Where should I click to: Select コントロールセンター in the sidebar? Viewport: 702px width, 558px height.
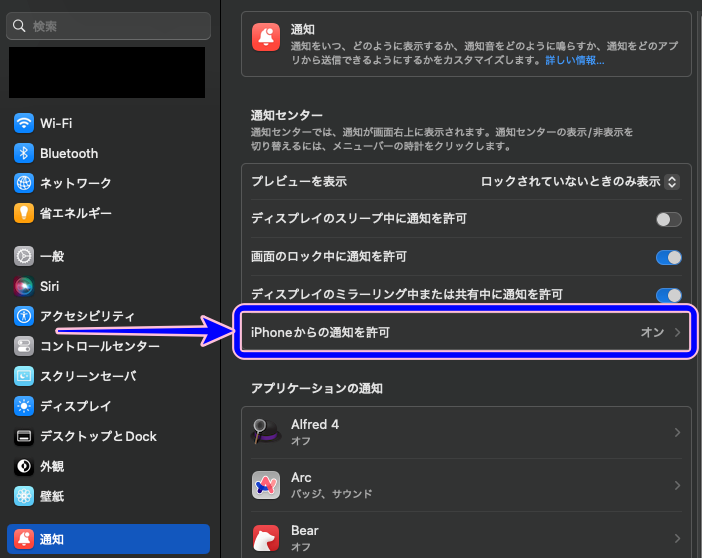pos(108,346)
